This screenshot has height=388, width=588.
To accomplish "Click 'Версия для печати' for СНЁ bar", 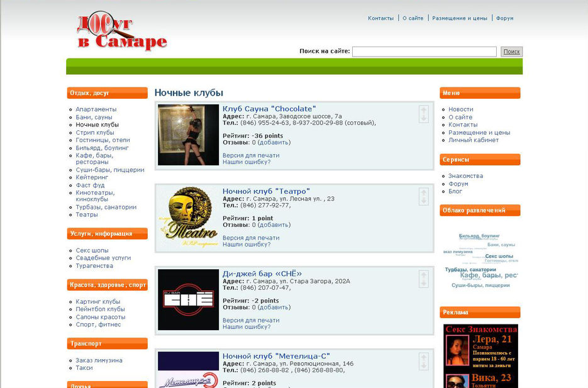I will (x=251, y=320).
